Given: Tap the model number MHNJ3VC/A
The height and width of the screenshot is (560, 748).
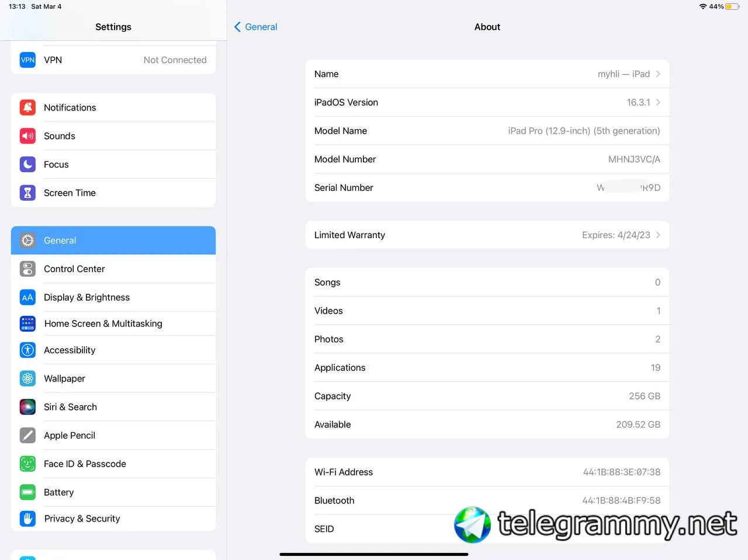Looking at the screenshot, I should (634, 159).
